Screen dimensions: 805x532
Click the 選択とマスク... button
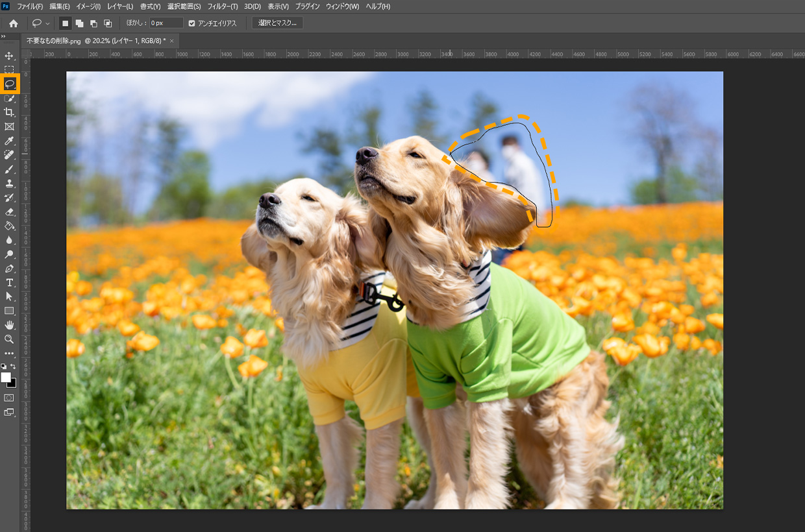[277, 23]
